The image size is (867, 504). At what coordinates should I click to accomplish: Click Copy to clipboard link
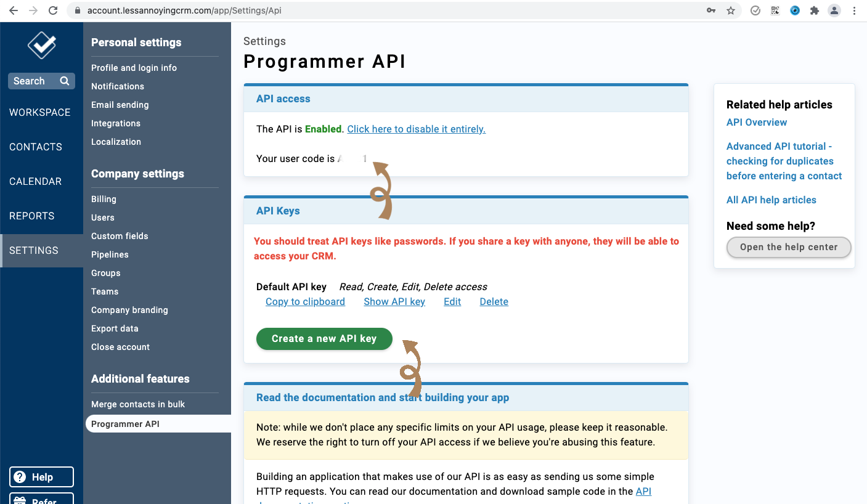pos(305,301)
